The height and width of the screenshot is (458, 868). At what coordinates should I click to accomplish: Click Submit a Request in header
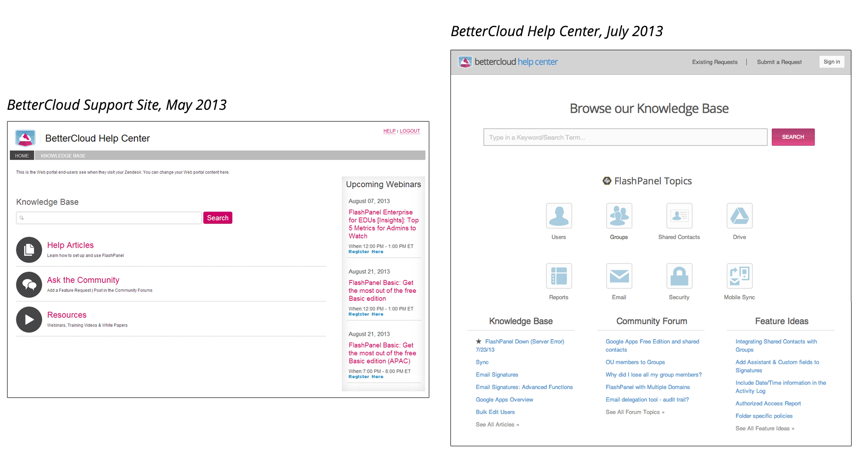coord(779,62)
